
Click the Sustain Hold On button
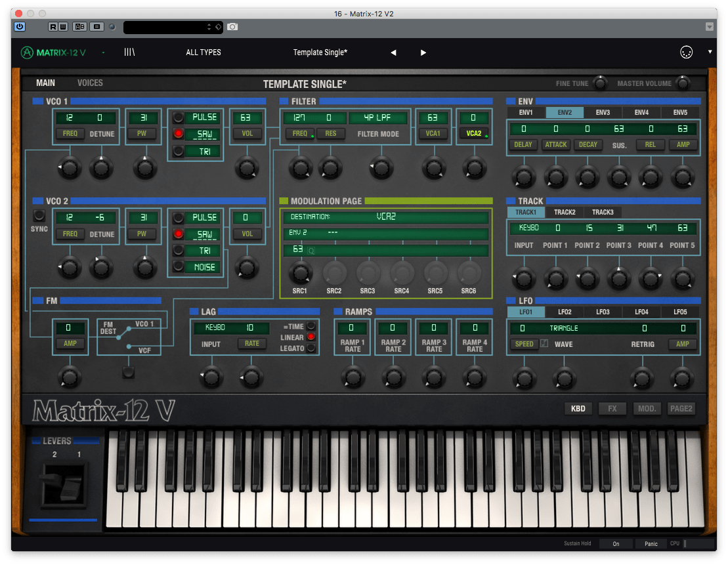click(x=616, y=543)
